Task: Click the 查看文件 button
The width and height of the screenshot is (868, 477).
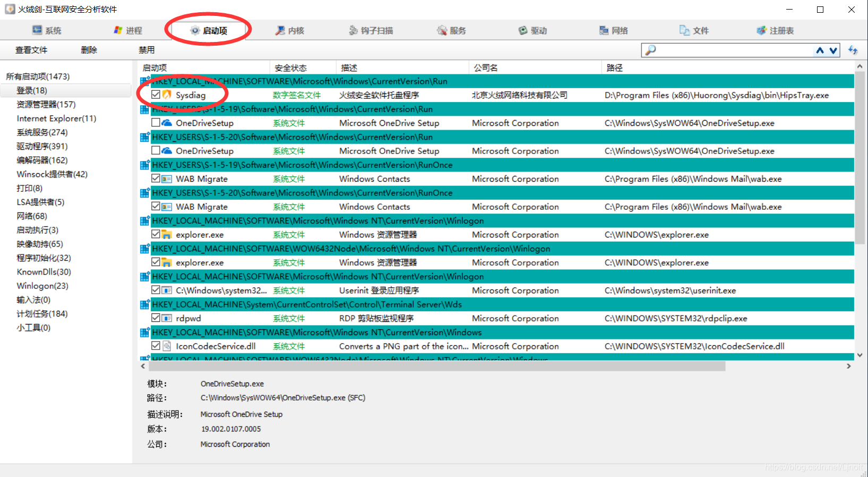Action: 31,50
